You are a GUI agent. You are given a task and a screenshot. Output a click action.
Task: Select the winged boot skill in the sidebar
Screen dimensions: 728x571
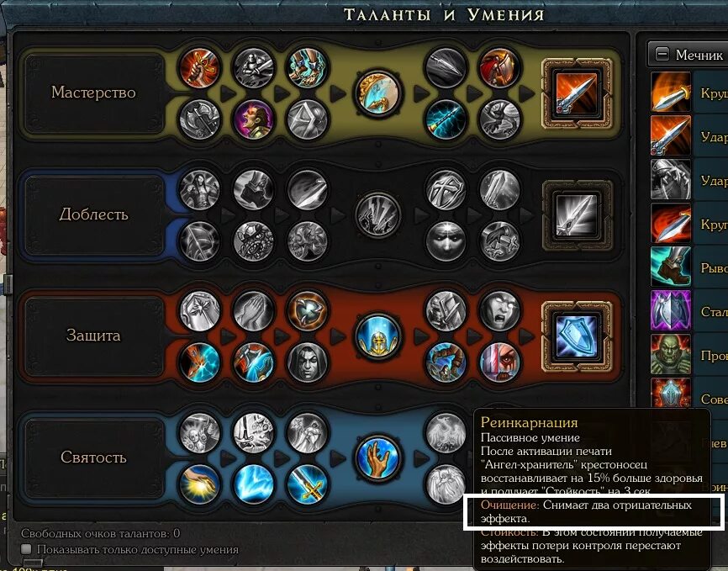(671, 267)
